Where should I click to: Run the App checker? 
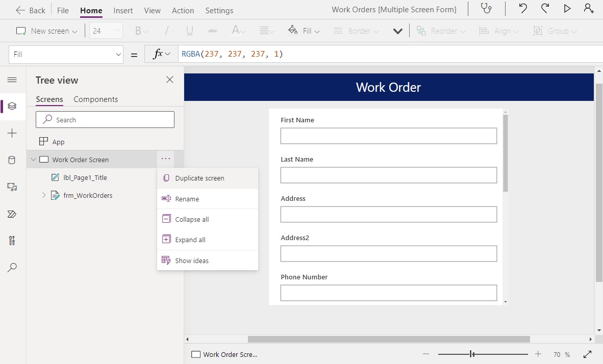click(x=485, y=9)
